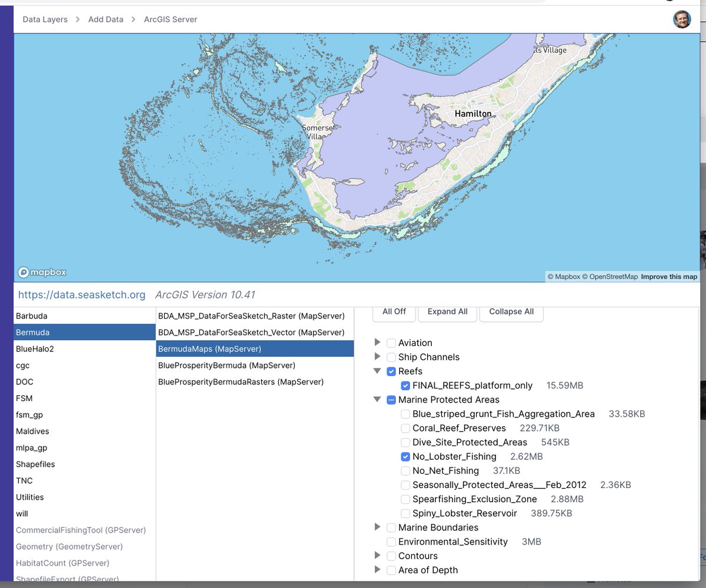Collapse the Reefs layer group
This screenshot has height=588, width=706.
pos(378,371)
